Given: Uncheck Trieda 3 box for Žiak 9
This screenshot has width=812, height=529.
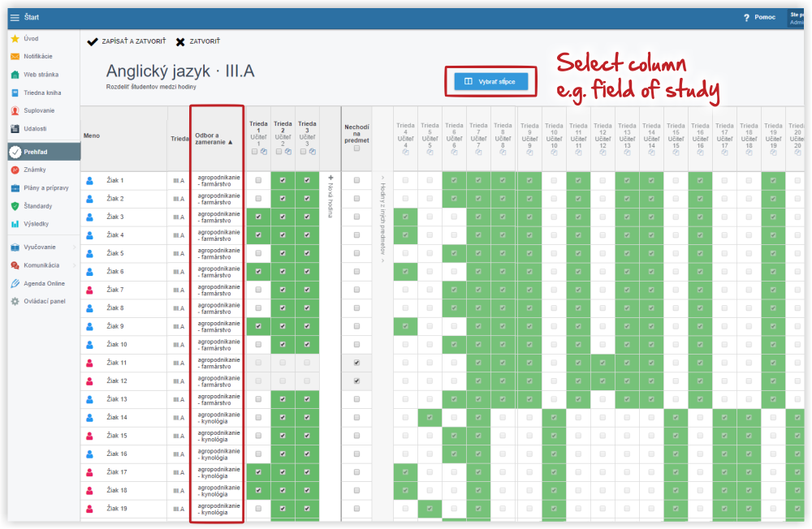Looking at the screenshot, I should tap(307, 327).
